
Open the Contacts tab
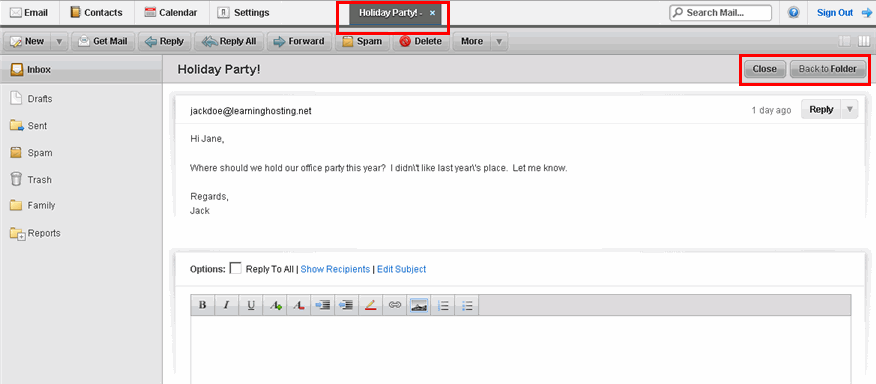click(x=96, y=12)
